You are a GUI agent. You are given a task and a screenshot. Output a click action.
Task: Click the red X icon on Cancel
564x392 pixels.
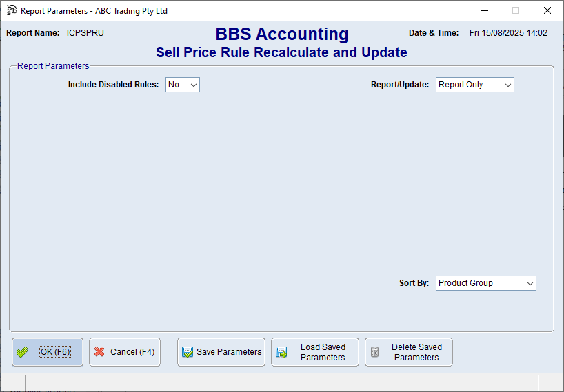coord(99,352)
